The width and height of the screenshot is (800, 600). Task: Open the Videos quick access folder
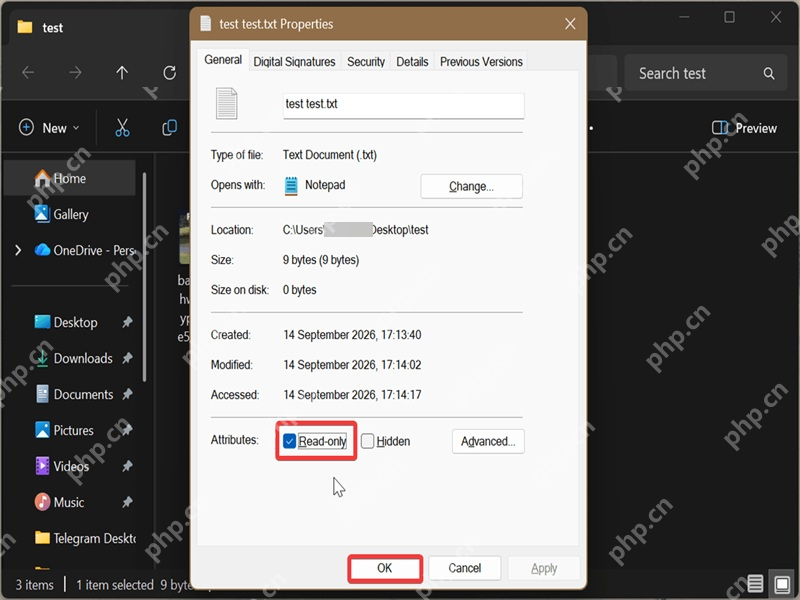click(x=62, y=466)
